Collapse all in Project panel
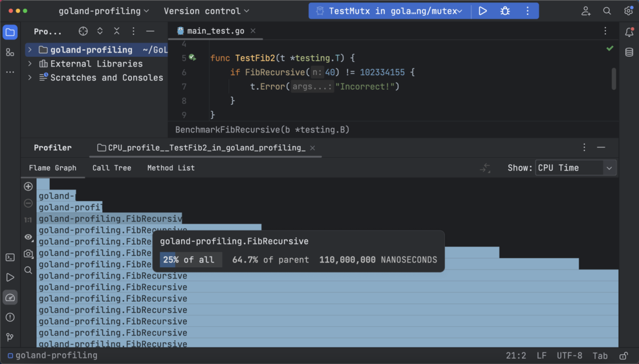This screenshot has height=364, width=639. pos(117,31)
